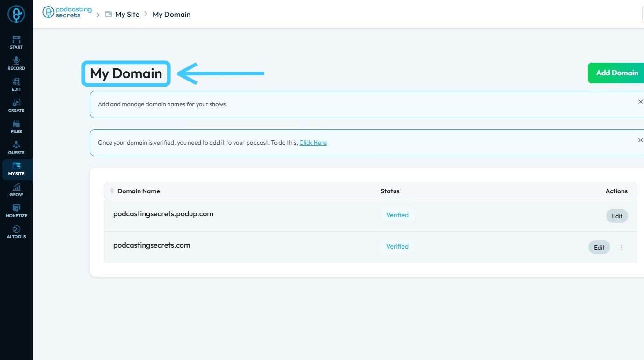644x360 pixels.
Task: Go to the Edit section in sidebar
Action: coord(16,84)
